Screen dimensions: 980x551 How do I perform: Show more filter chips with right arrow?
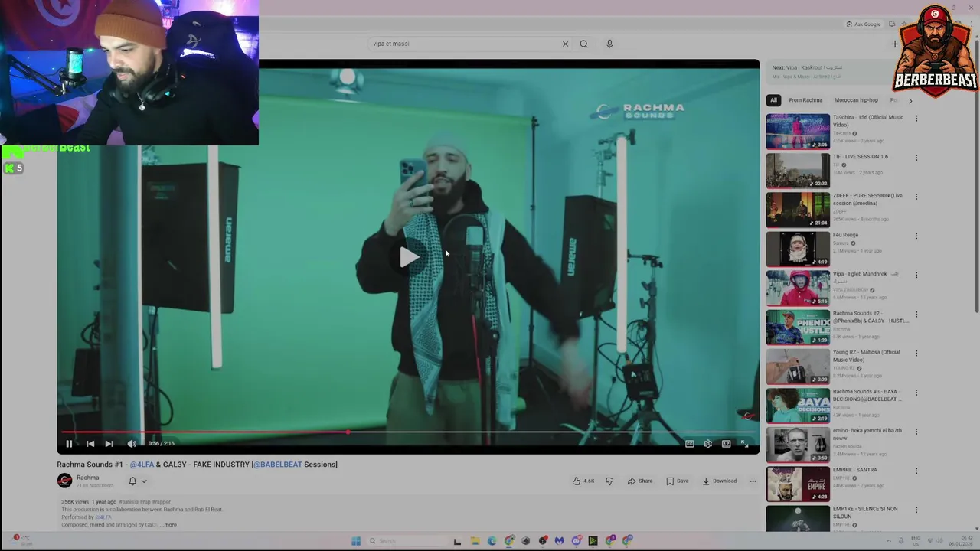pos(910,100)
